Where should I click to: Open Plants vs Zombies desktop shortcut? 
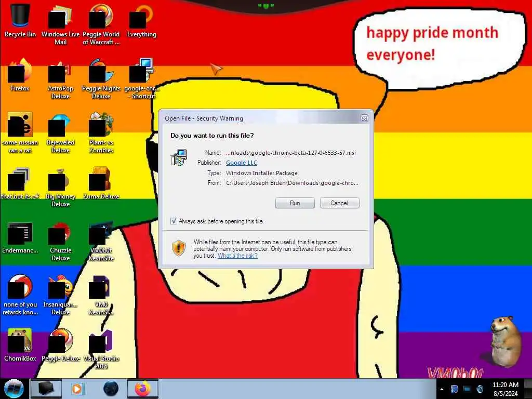click(x=101, y=133)
